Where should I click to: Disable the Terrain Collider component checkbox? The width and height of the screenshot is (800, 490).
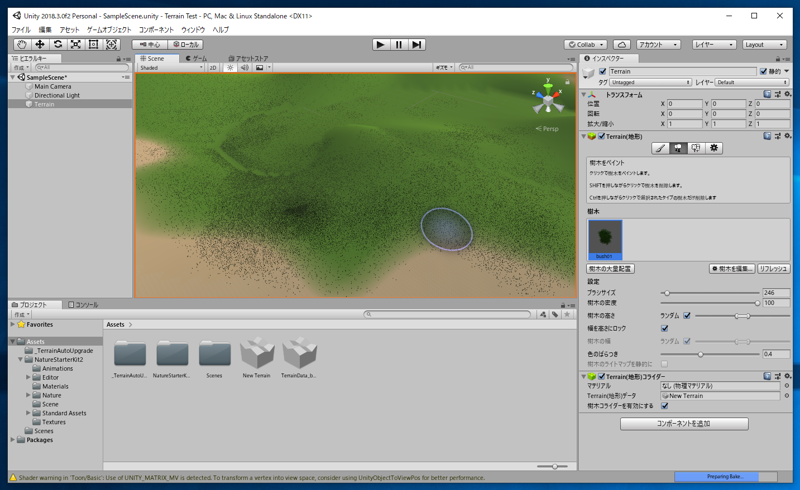602,376
